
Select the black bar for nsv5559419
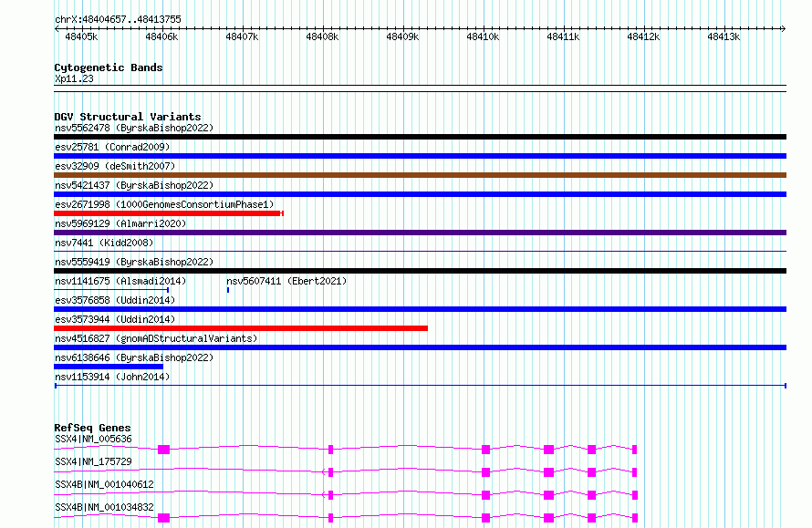click(x=420, y=271)
